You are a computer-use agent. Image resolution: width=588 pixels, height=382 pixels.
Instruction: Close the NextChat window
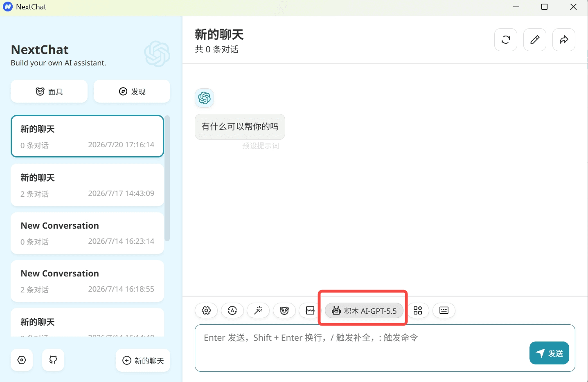(x=573, y=7)
